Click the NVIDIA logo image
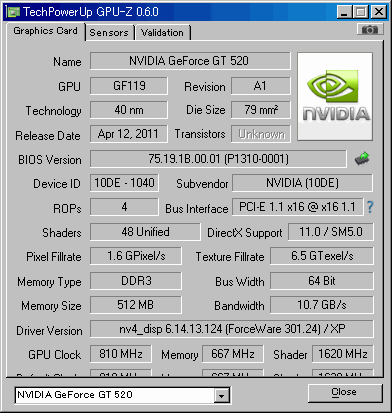This screenshot has width=392, height=413. pyautogui.click(x=335, y=96)
